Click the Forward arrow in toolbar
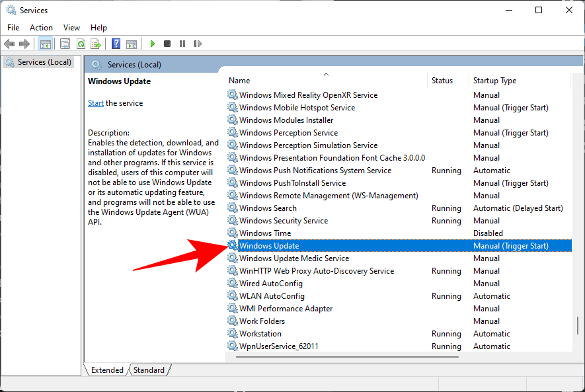The image size is (585, 392). tap(24, 44)
